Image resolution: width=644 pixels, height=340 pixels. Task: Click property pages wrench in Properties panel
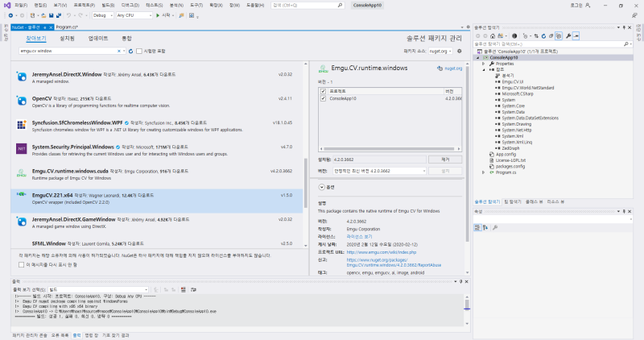click(x=495, y=227)
